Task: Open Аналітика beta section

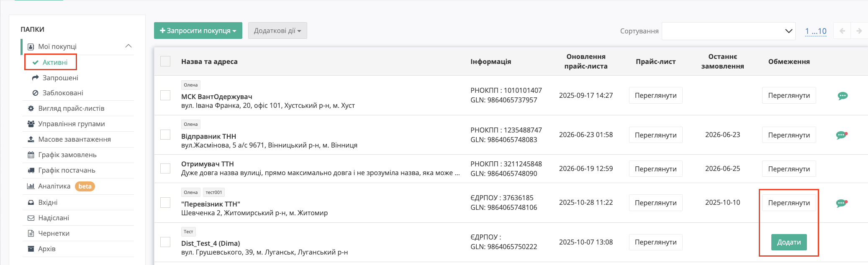Action: [x=61, y=186]
